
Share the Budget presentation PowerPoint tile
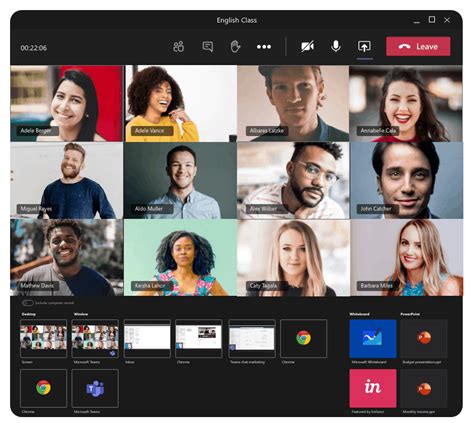click(x=424, y=339)
